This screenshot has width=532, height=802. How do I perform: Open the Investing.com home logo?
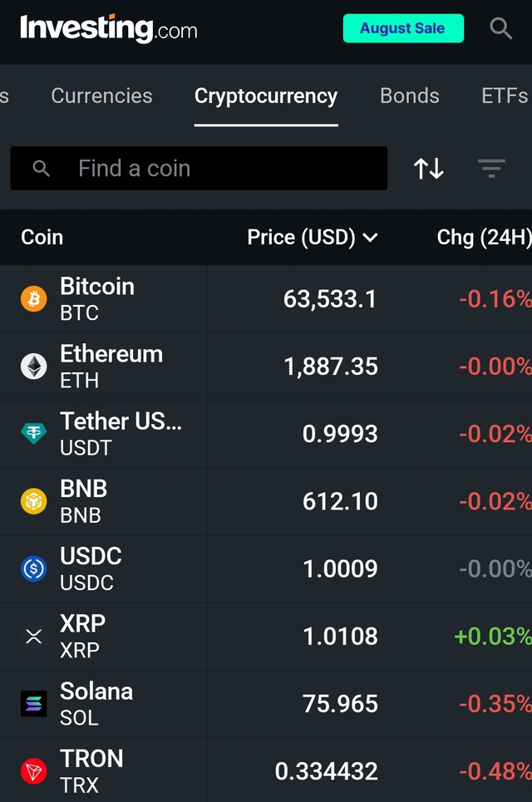(108, 28)
